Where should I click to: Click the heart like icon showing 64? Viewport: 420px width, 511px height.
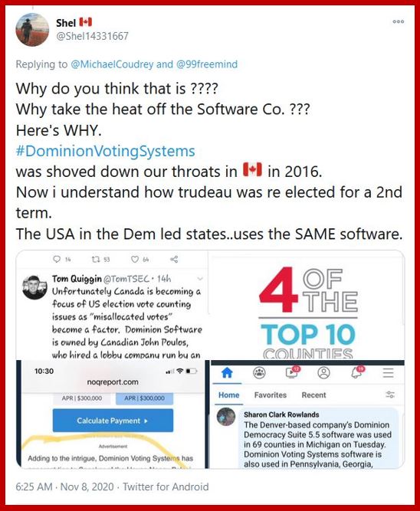(x=135, y=260)
